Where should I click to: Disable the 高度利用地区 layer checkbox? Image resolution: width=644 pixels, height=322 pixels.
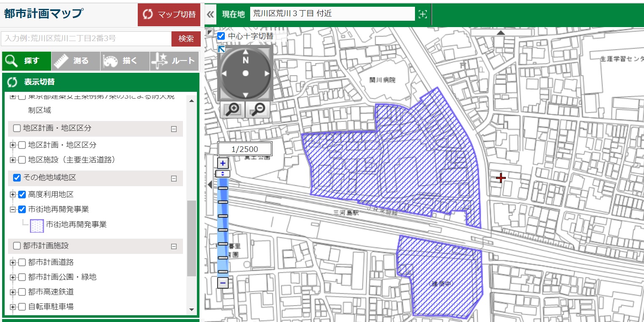22,195
